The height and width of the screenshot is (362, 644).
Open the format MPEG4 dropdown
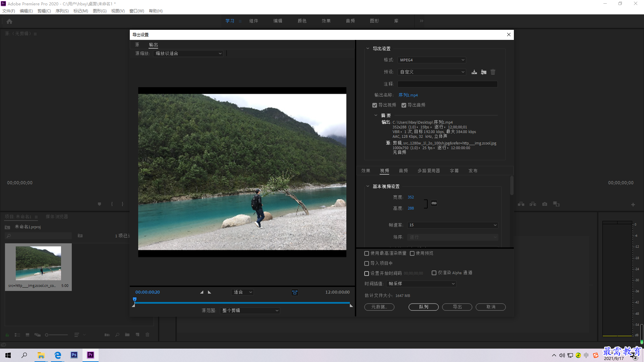click(432, 60)
